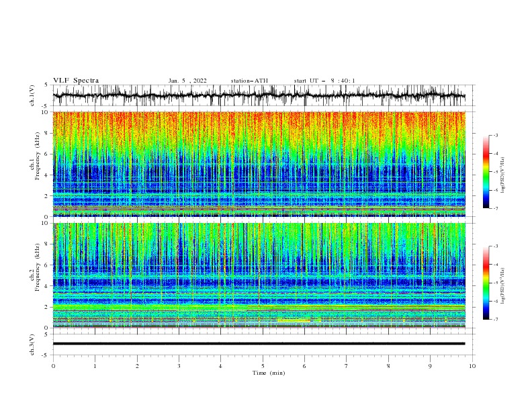Click the "start UT = 8 :40: 1" label
This screenshot has height=411, width=532.
tap(324, 81)
